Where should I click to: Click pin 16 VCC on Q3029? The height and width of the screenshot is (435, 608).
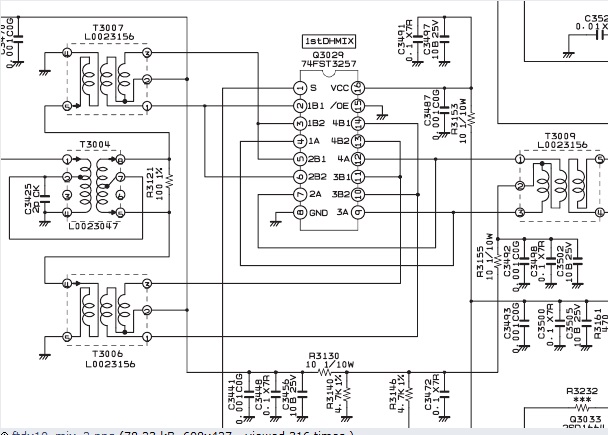coord(358,87)
